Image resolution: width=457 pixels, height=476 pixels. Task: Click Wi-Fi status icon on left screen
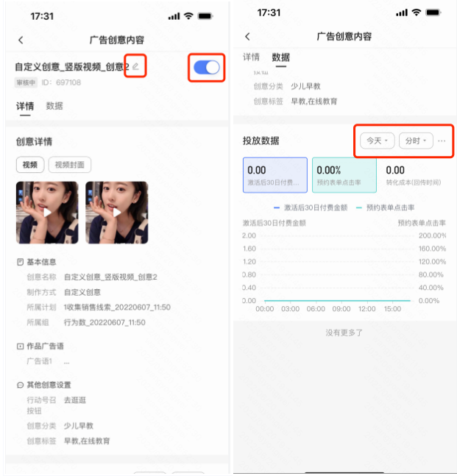tap(188, 15)
